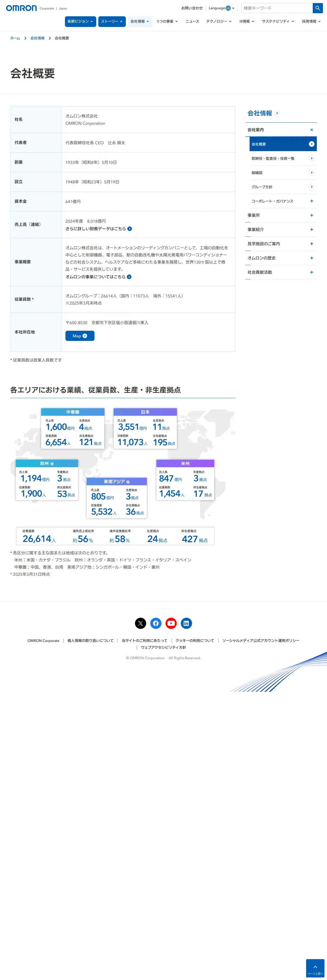The image size is (327, 980).
Task: Click the 2024年度 8,018億円 sales text
Action: pyautogui.click(x=86, y=221)
